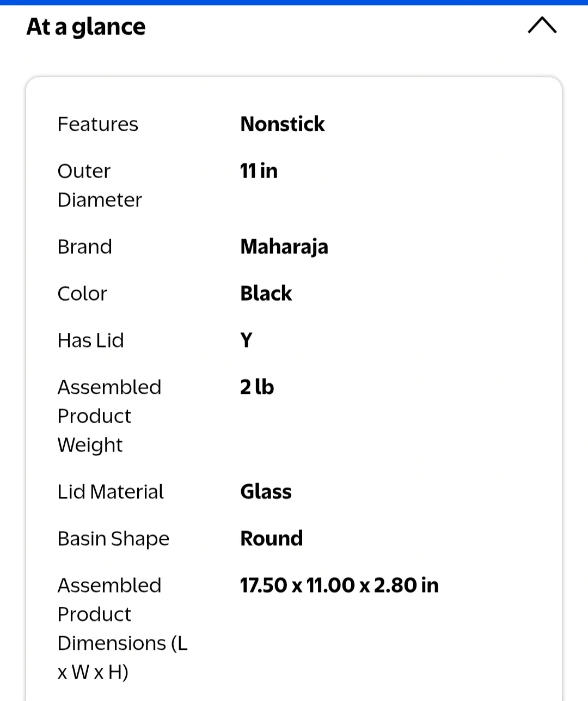Click the Basin Shape label
Screen dimensions: 588x701
pos(113,539)
